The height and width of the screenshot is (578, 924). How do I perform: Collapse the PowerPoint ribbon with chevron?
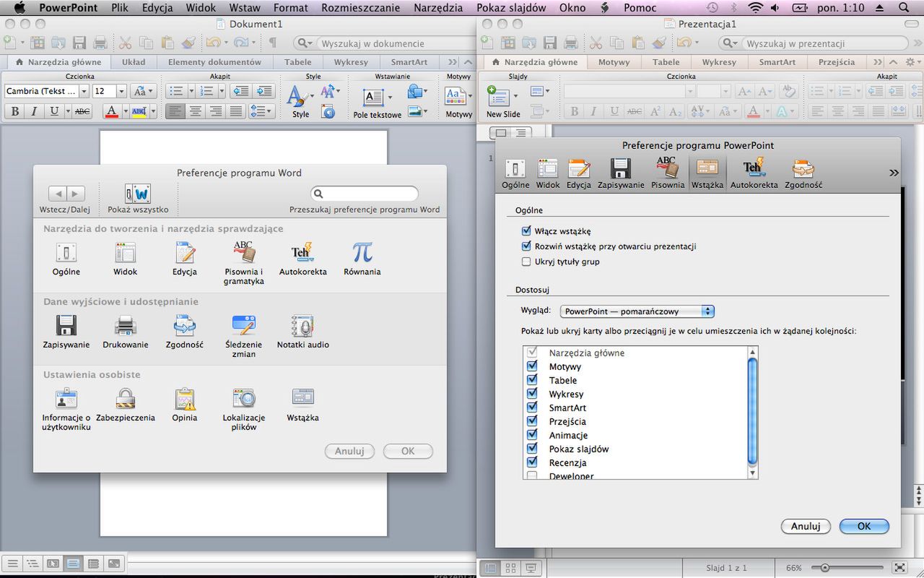(893, 62)
